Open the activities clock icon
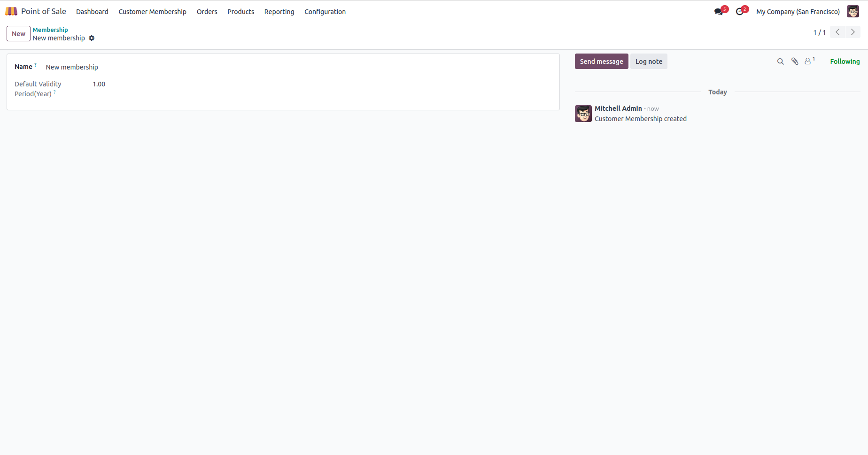Viewport: 868px width, 455px height. coord(740,12)
